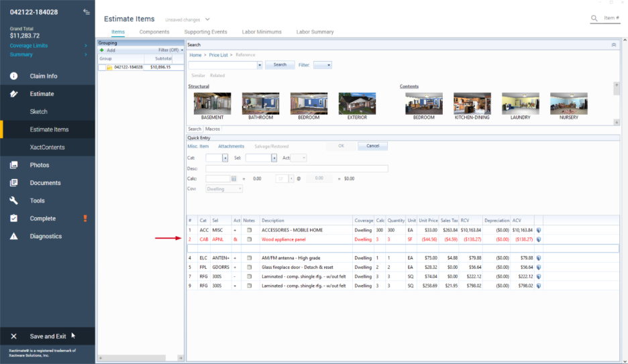Collapse the sidebar using the top arrow icon

(86, 11)
